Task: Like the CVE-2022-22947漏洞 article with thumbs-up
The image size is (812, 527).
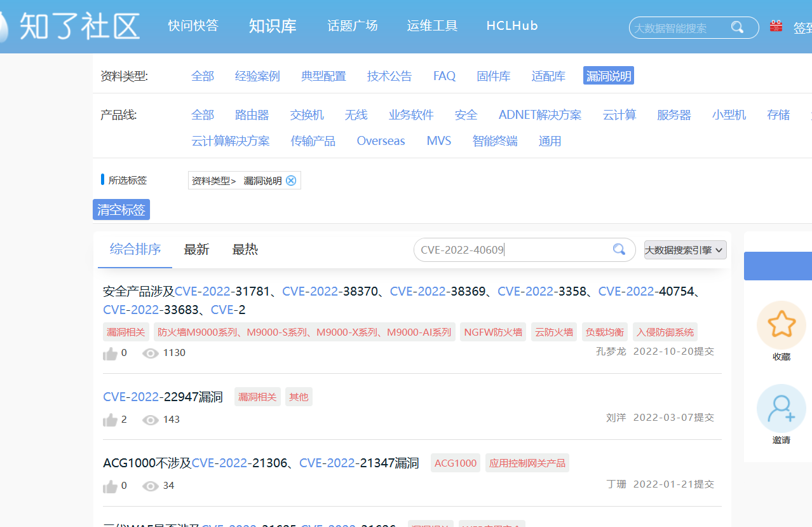Action: pos(110,420)
